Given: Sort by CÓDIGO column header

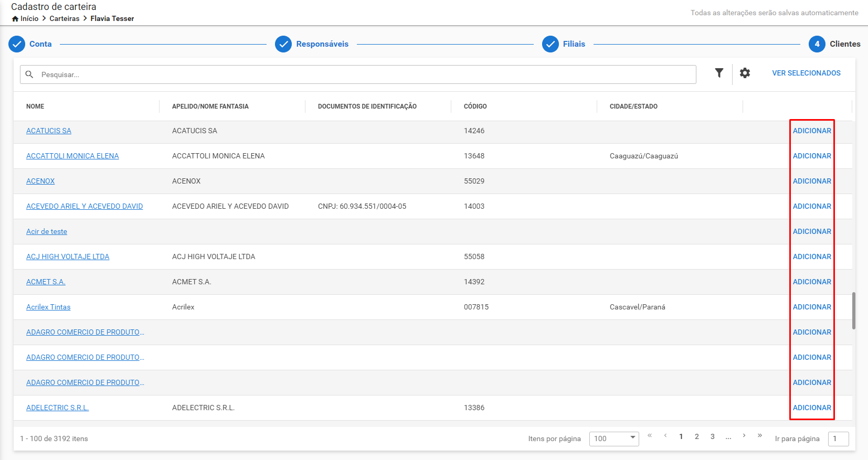Looking at the screenshot, I should tap(475, 106).
